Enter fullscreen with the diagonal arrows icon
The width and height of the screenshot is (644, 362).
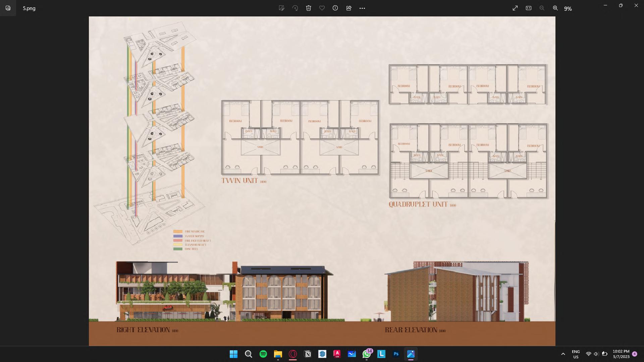(515, 8)
